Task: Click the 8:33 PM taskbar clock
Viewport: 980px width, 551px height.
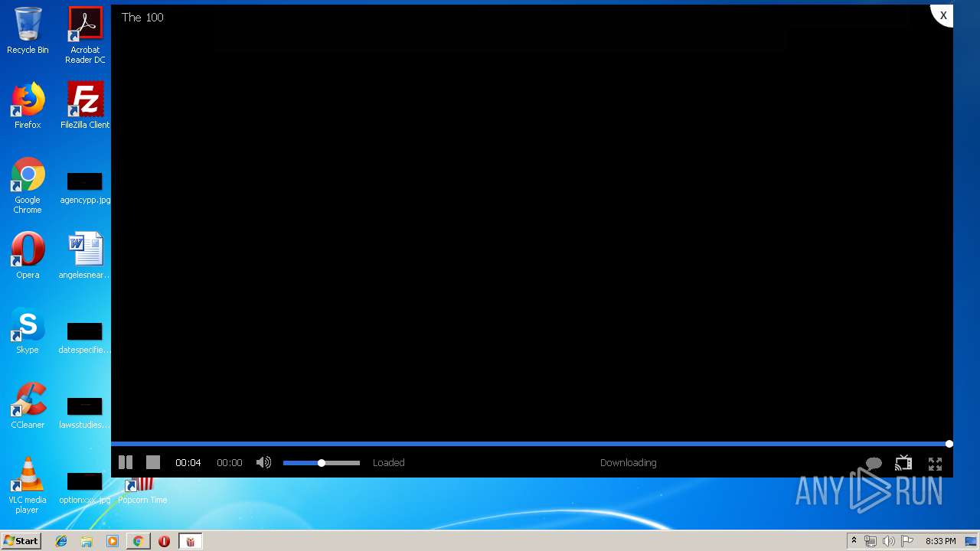Action: [940, 541]
